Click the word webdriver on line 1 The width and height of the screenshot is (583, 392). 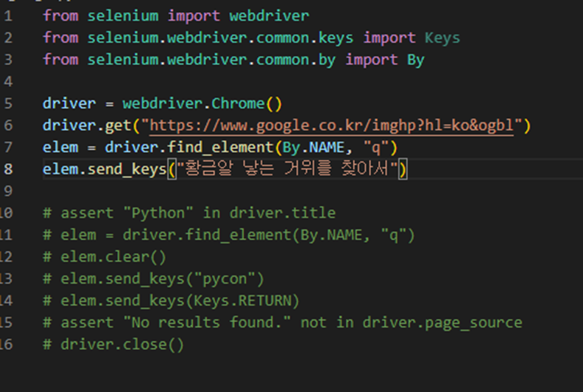(269, 16)
